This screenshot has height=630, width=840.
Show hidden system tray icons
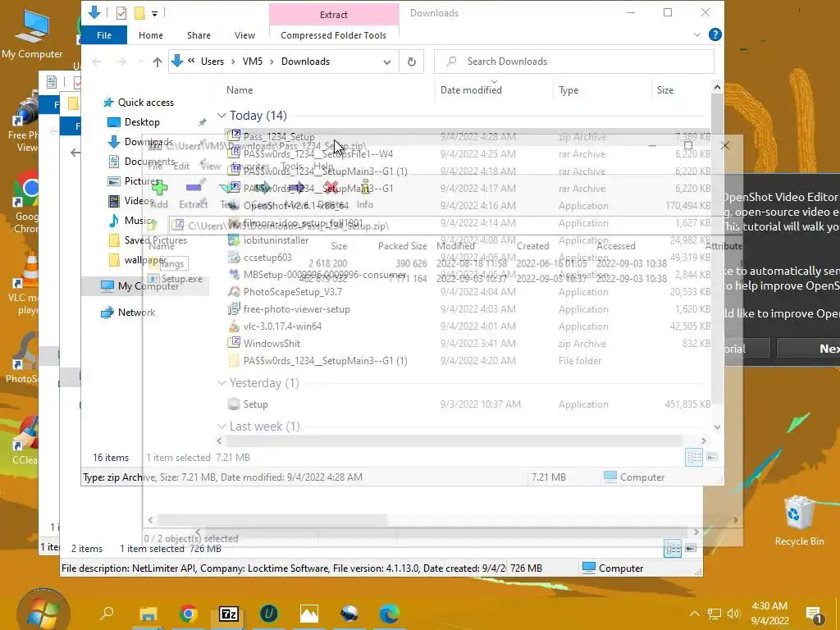click(x=694, y=614)
